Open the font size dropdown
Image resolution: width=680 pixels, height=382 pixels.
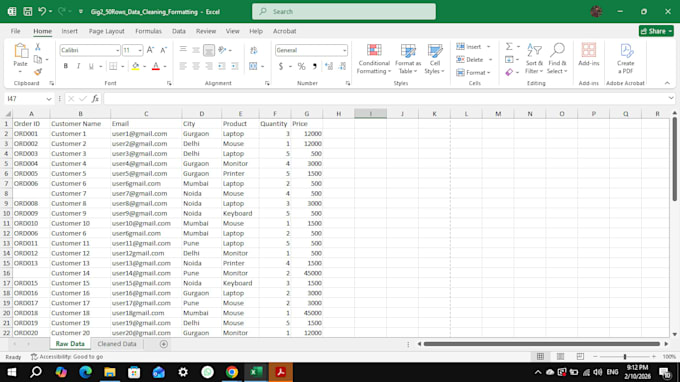140,50
